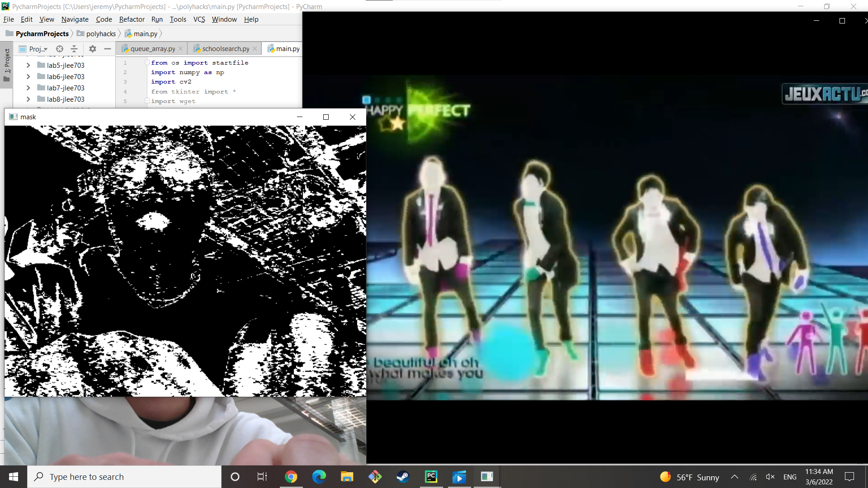Click the polyhacks breadcrumb
868x488 pixels.
click(x=101, y=34)
